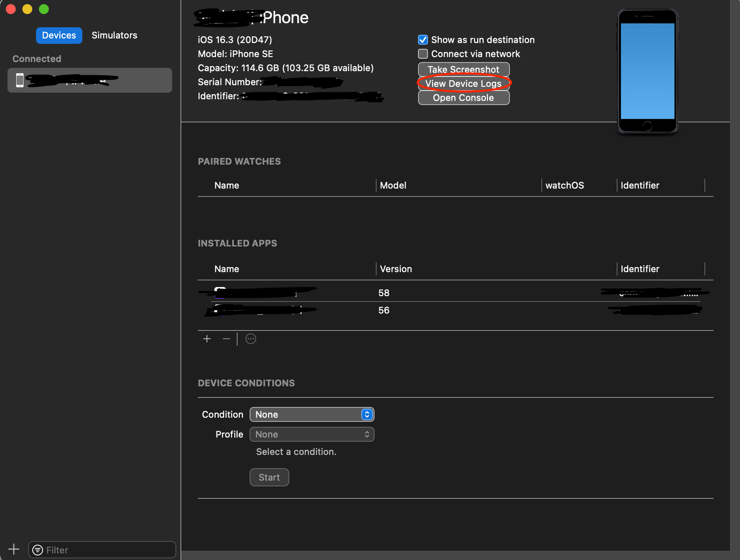Minimize the window with yellow button
The height and width of the screenshot is (560, 740).
[27, 9]
